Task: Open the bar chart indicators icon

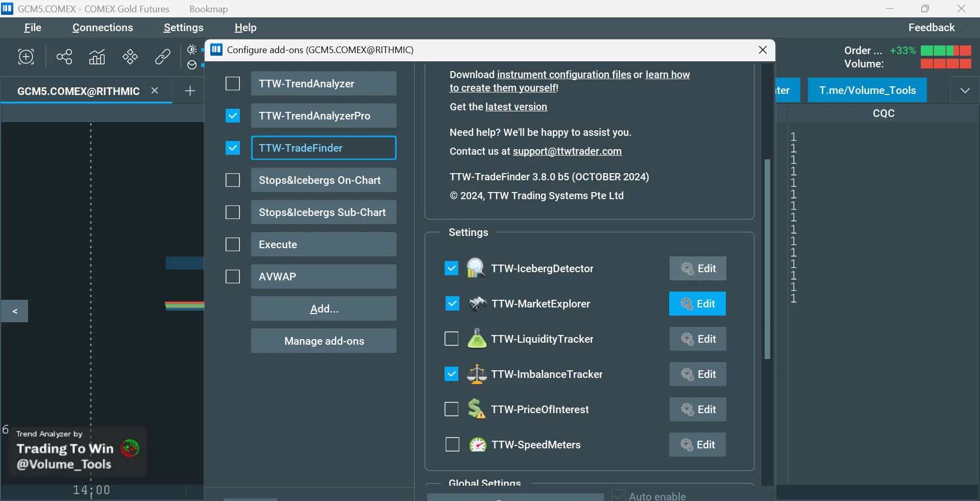Action: 97,57
